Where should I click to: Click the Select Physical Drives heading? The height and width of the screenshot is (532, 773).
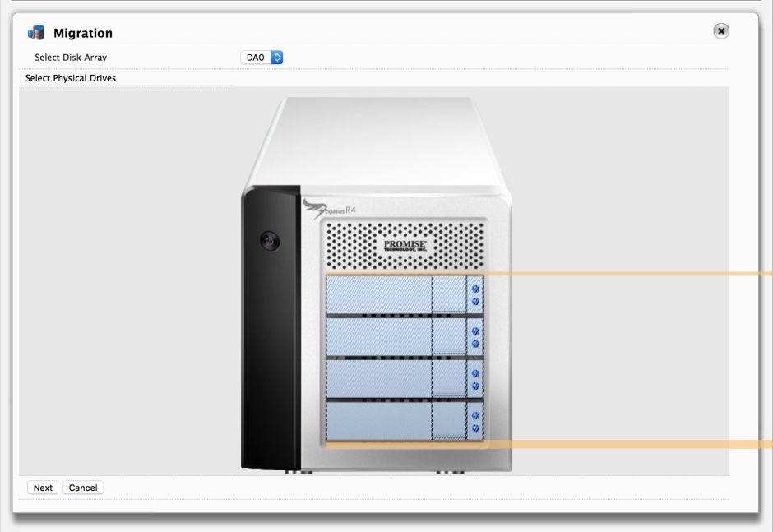pos(71,78)
